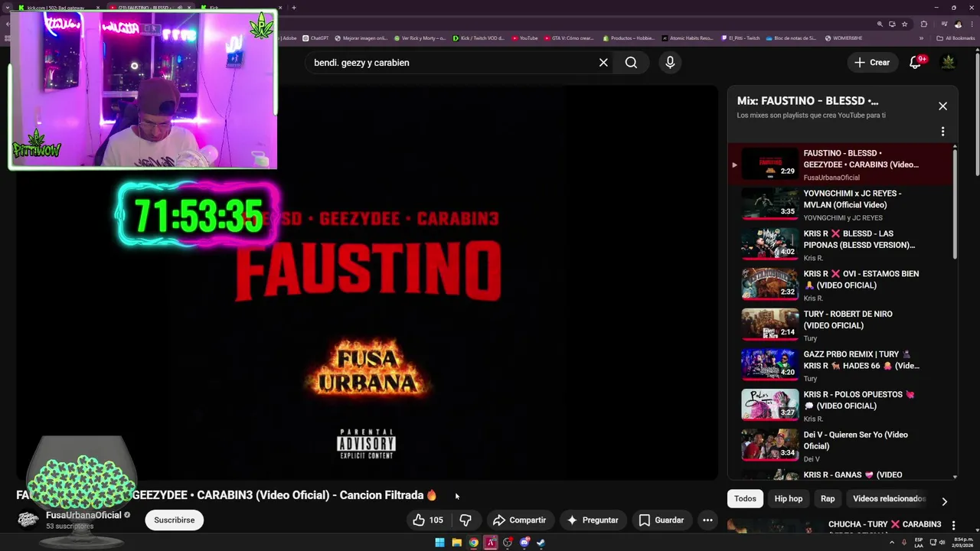Screen dimensions: 980x551
Task: Open the YouTube bookmark
Action: (524, 38)
